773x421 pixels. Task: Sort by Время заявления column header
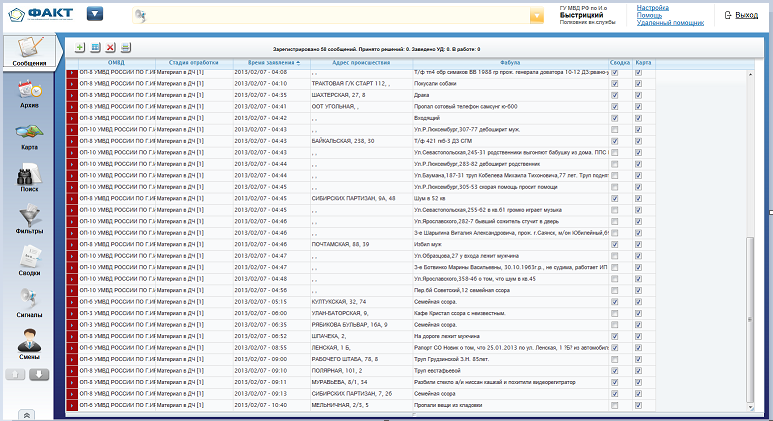266,62
